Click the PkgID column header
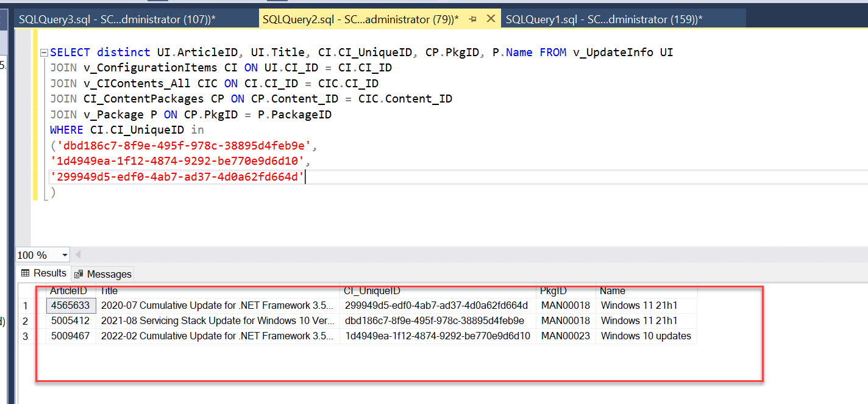 (553, 291)
